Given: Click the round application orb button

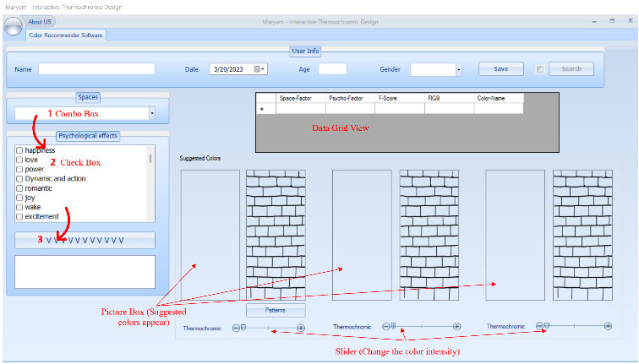Looking at the screenshot, I should tap(13, 26).
